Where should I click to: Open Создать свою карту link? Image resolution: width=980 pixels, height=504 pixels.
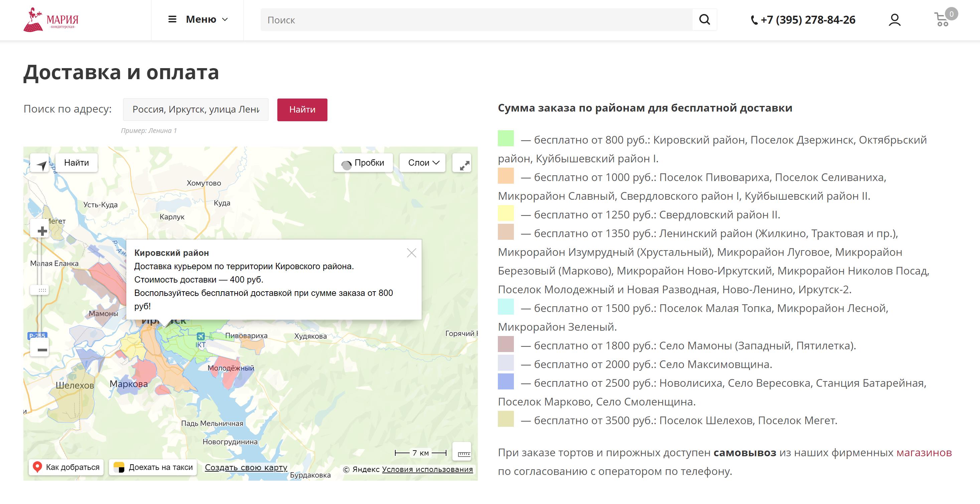246,468
